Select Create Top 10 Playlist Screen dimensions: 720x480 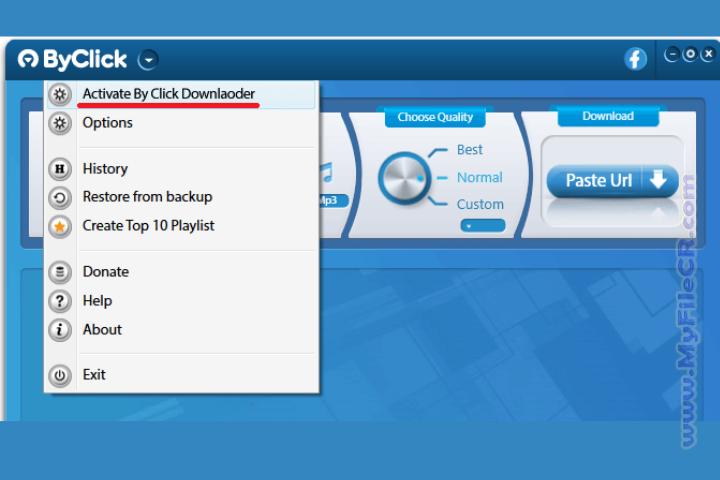click(x=182, y=226)
